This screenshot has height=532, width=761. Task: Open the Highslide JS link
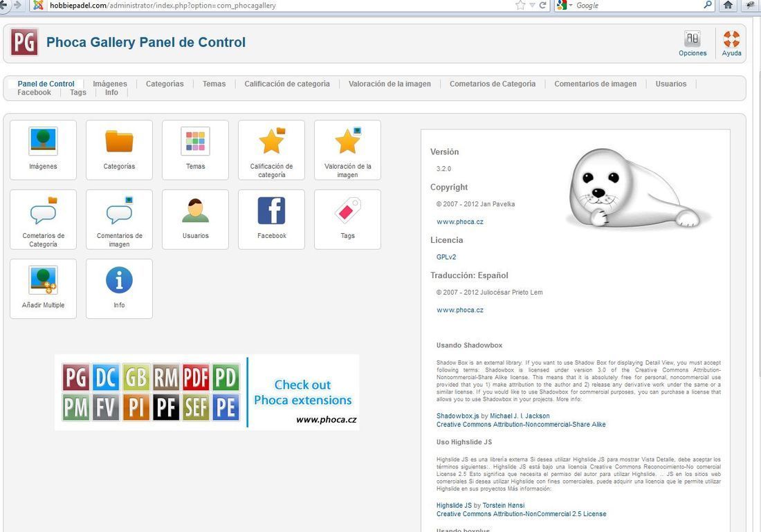tap(454, 505)
